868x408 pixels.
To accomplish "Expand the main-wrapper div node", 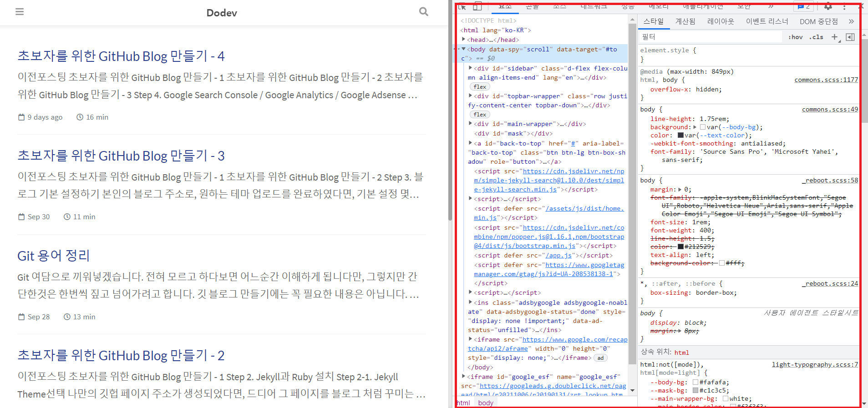I will pyautogui.click(x=471, y=124).
